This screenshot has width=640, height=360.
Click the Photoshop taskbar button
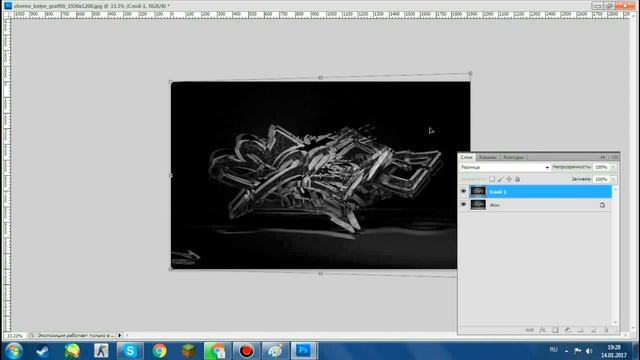(x=304, y=351)
